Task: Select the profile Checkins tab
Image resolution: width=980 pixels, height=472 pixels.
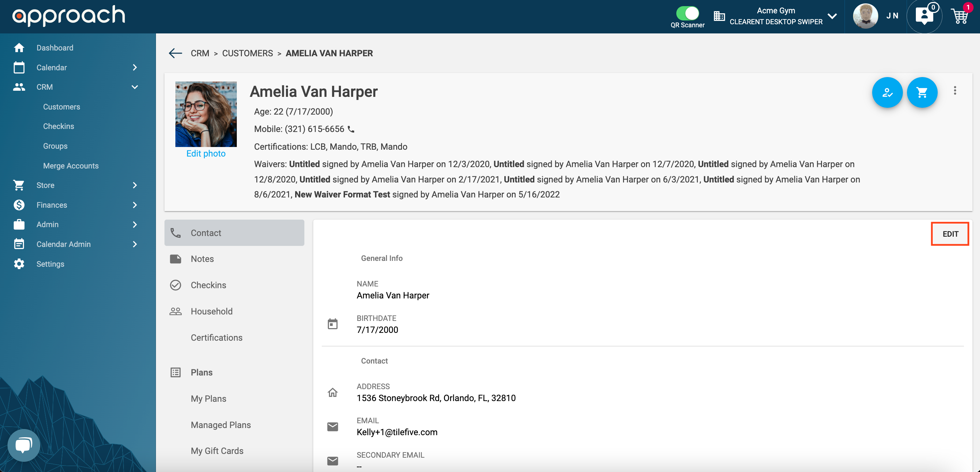Action: click(234, 285)
